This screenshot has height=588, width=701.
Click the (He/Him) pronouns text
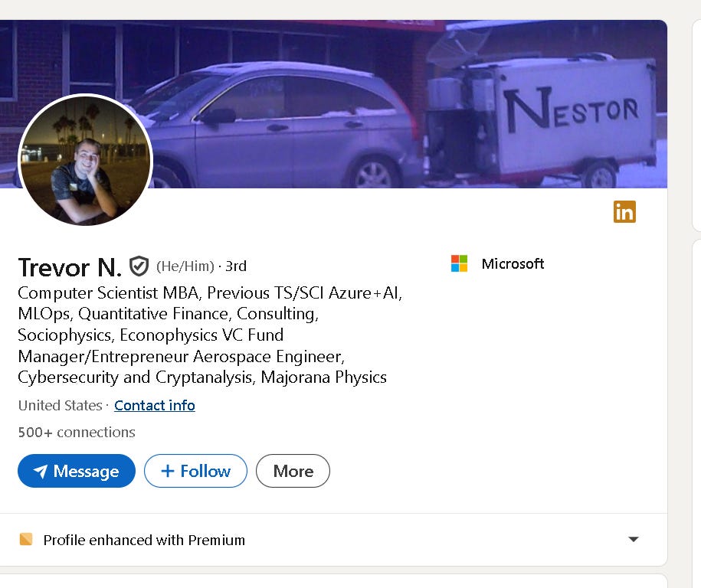coord(185,266)
